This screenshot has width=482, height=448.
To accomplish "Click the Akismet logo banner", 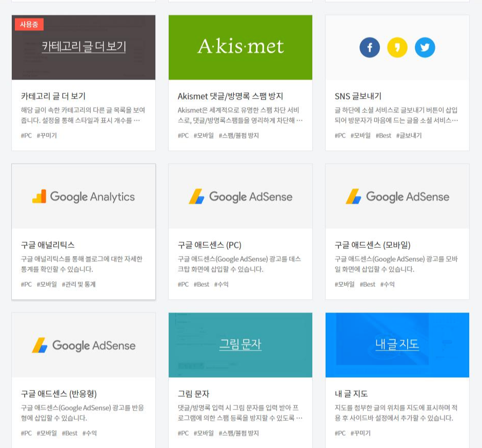I will point(240,47).
